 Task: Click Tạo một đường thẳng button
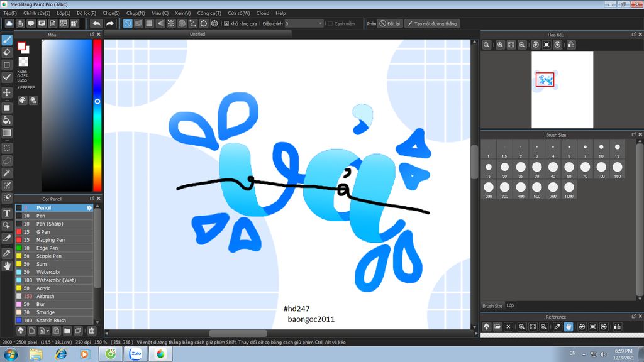[x=431, y=23]
